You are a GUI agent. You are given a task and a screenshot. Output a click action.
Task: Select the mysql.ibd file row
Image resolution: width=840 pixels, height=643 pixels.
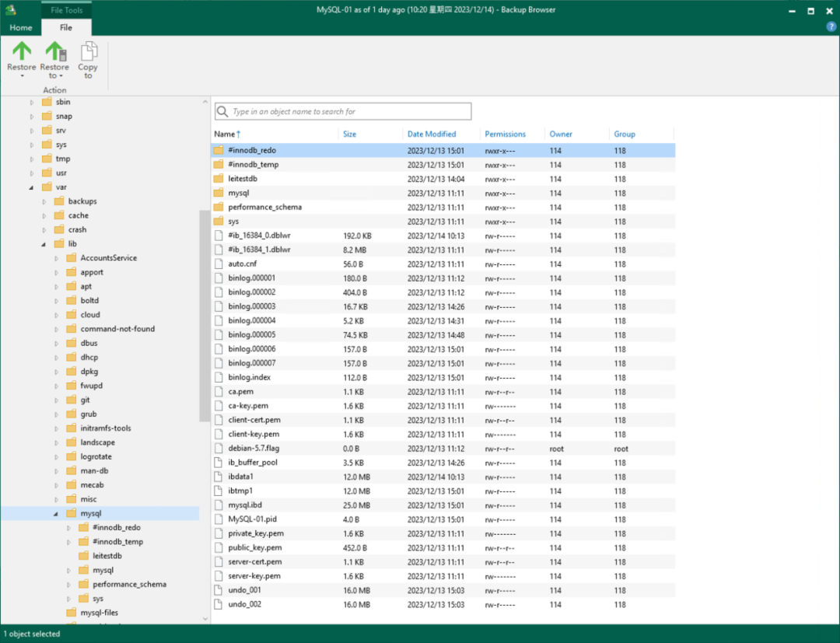[x=245, y=505]
